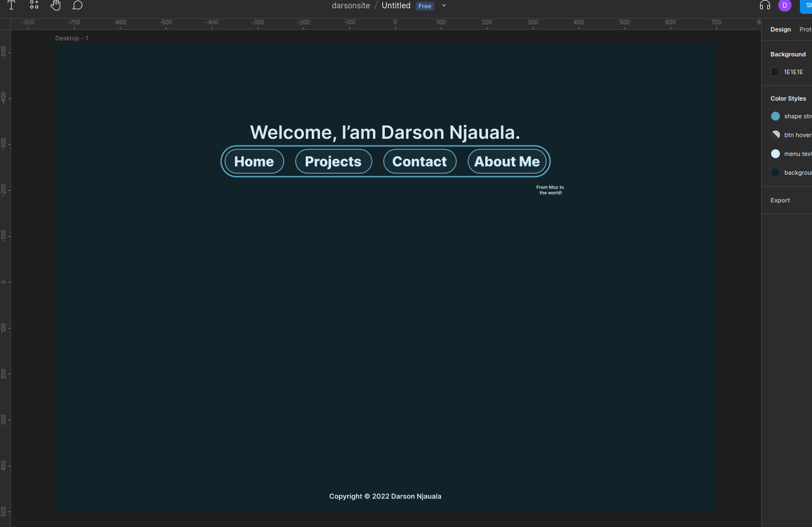This screenshot has height=527, width=812.
Task: Start audio conversation with headphones icon
Action: [x=764, y=6]
